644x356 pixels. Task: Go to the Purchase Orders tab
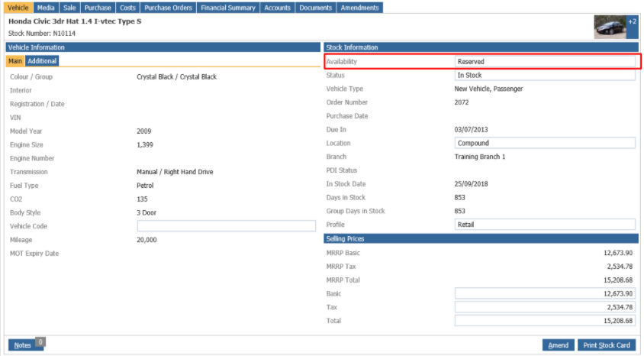tap(169, 8)
